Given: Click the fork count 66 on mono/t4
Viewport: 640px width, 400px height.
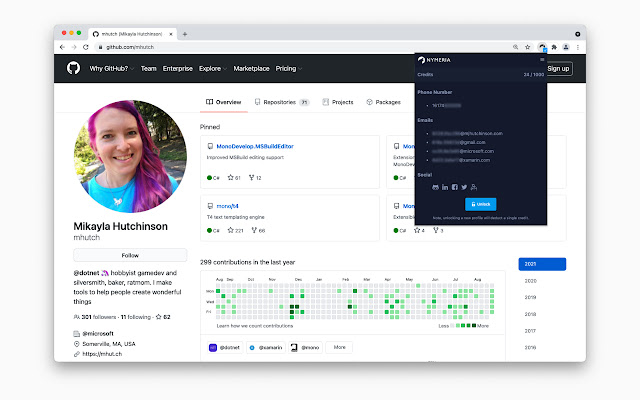Looking at the screenshot, I should click(x=258, y=230).
